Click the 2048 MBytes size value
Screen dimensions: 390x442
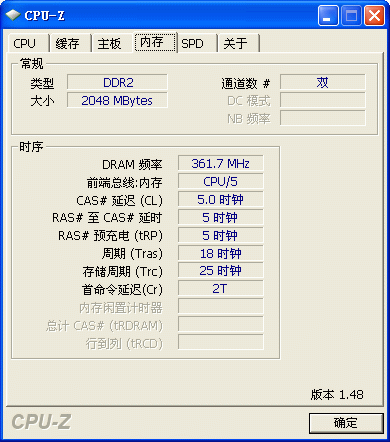tap(117, 100)
